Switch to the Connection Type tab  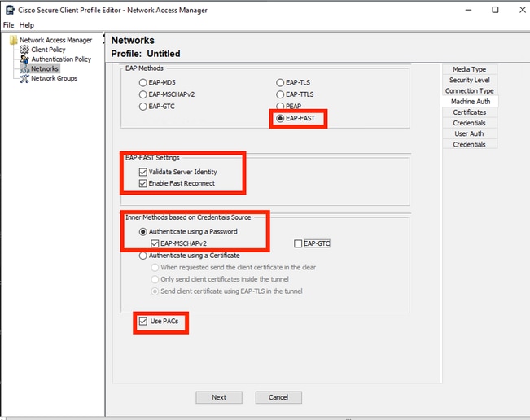coord(470,91)
